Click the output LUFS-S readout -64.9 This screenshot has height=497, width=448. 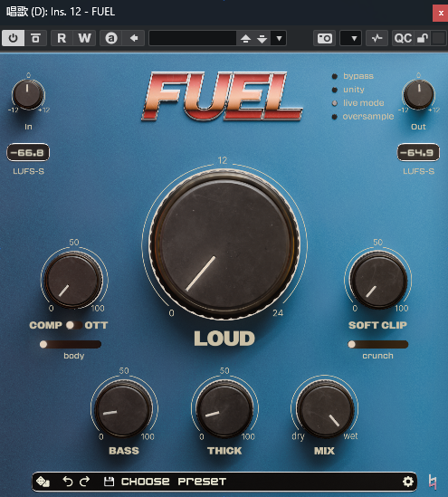[x=418, y=152]
